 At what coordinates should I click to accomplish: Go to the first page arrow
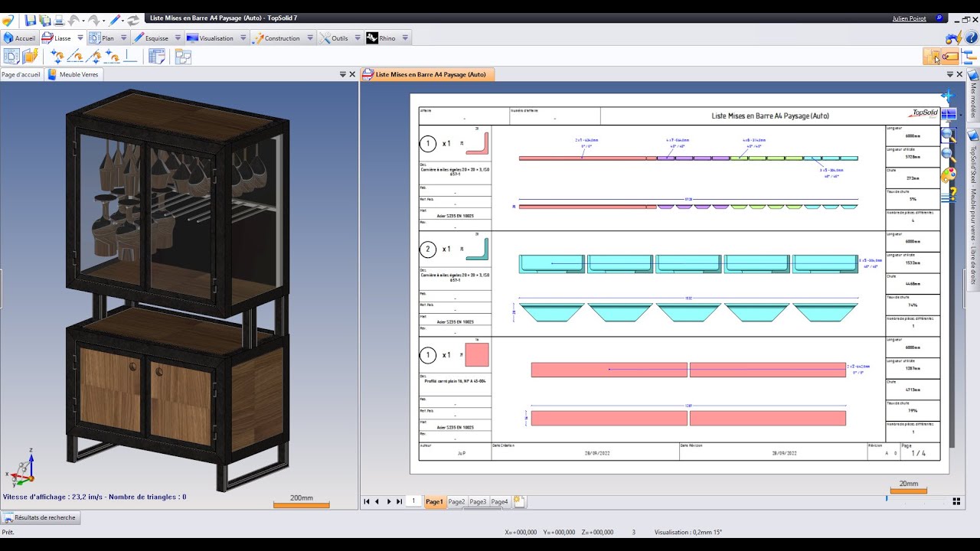tap(367, 501)
